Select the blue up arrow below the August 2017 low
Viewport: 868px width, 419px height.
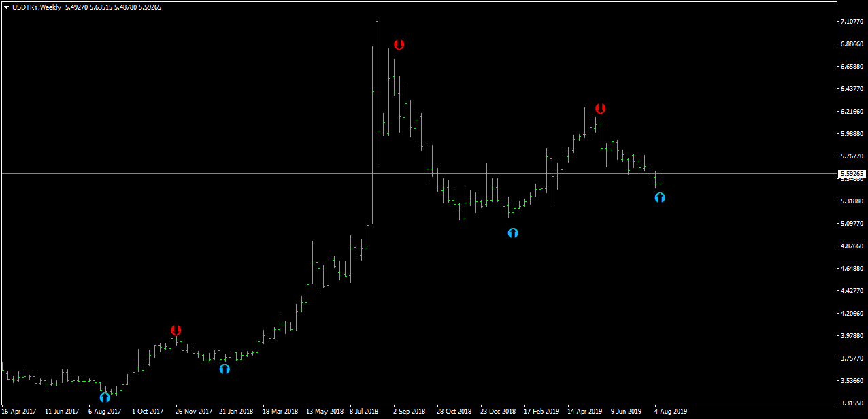pos(105,397)
